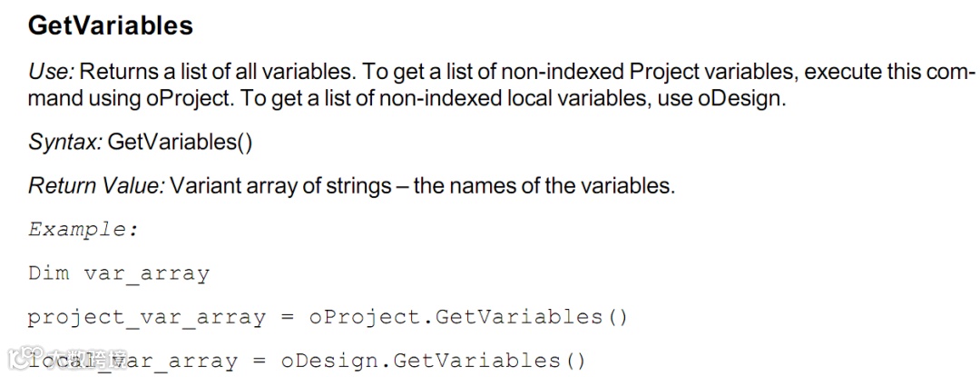Click the italic 'Use:' label
This screenshot has height=377, width=980.
pyautogui.click(x=51, y=72)
